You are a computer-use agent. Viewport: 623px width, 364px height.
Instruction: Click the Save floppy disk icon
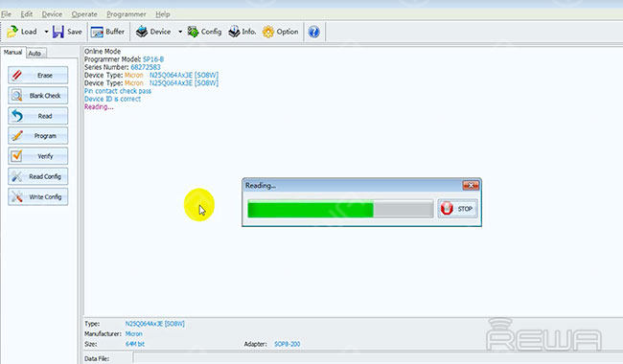coord(58,32)
